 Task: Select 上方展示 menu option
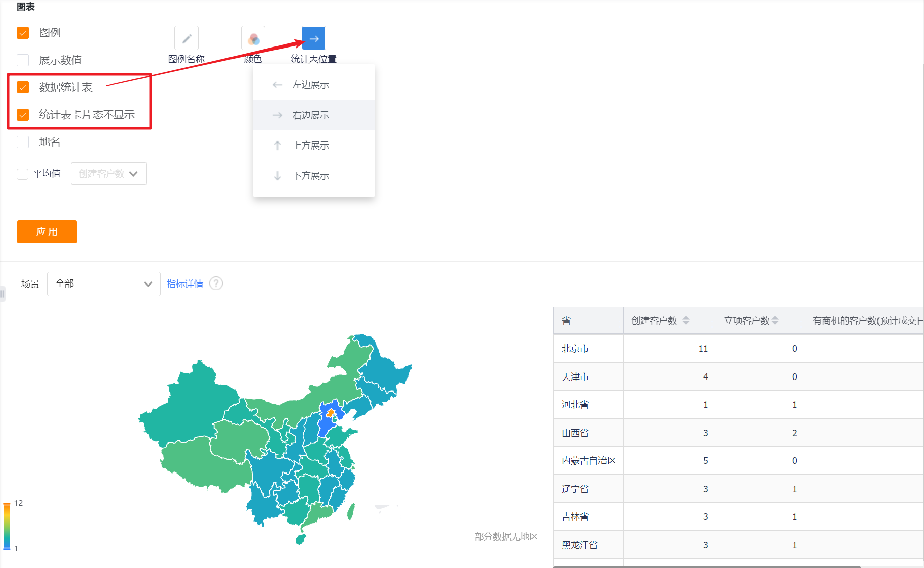pos(314,146)
